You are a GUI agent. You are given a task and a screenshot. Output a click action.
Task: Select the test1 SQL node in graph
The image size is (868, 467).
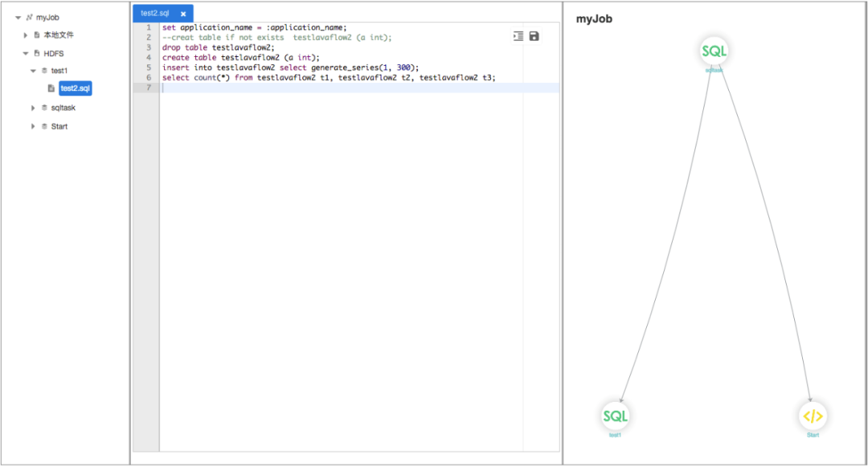[x=615, y=416]
